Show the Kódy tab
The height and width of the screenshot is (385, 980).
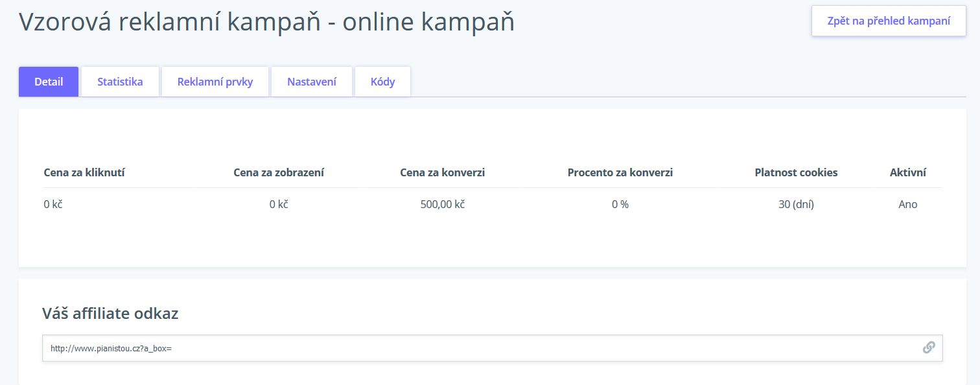[382, 82]
